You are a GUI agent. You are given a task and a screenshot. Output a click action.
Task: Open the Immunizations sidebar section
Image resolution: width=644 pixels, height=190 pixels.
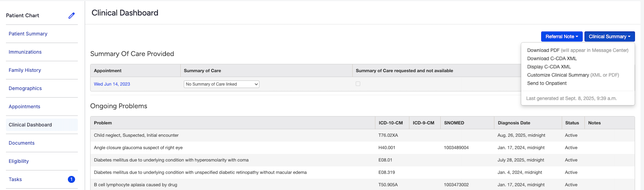point(25,52)
